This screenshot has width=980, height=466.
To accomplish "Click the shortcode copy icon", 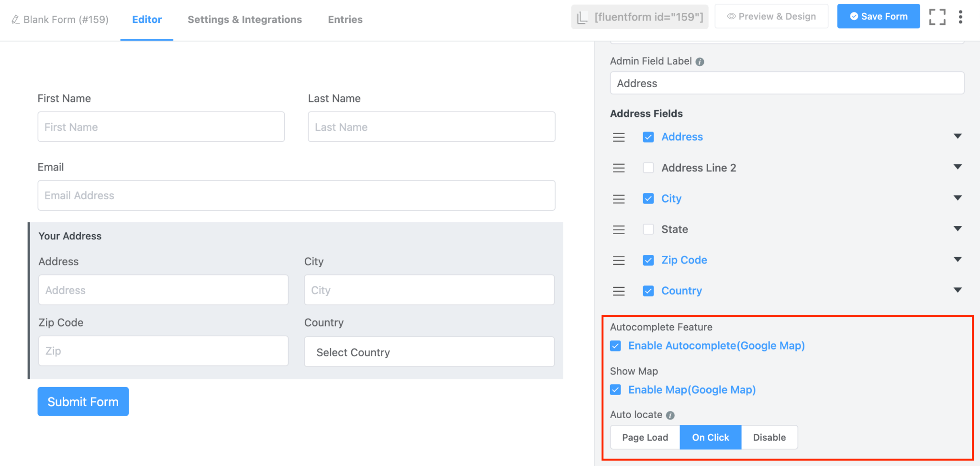I will 582,17.
